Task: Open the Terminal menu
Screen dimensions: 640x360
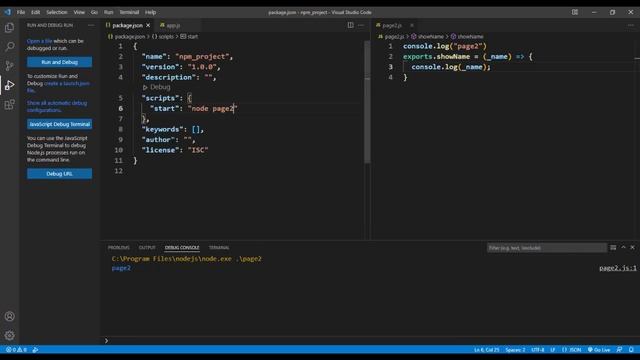Action: click(129, 12)
